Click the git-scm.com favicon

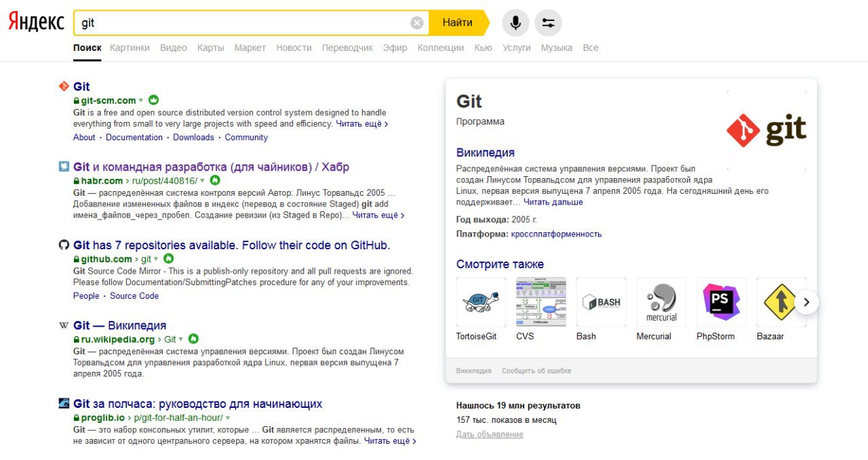coord(64,86)
